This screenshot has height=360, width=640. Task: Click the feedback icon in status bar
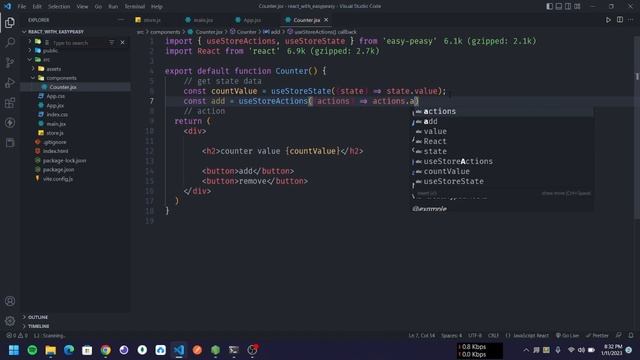pos(619,336)
